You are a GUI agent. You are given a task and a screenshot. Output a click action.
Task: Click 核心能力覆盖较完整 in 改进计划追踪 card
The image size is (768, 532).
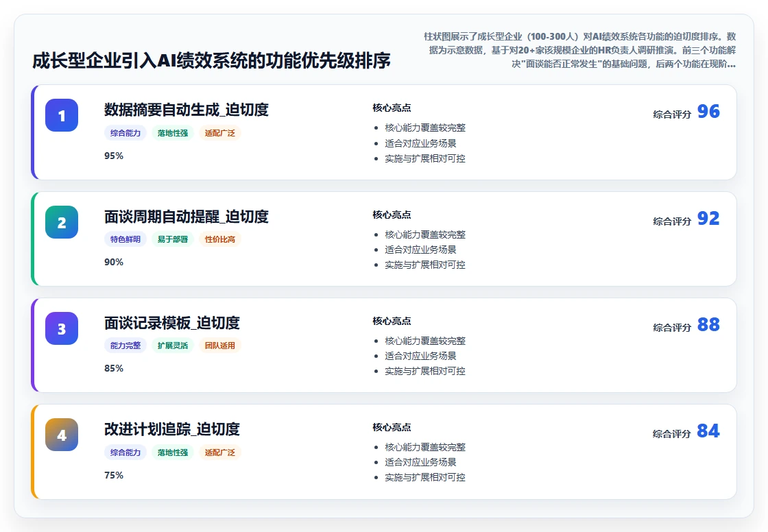point(425,447)
